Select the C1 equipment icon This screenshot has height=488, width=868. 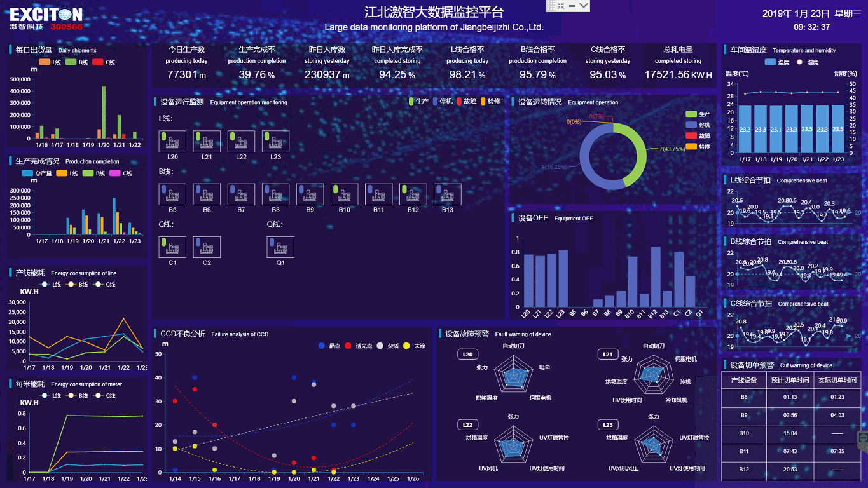pyautogui.click(x=172, y=247)
